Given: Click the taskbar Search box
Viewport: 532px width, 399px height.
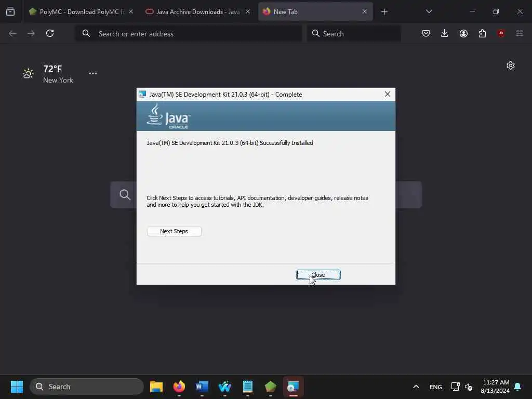Looking at the screenshot, I should pyautogui.click(x=87, y=387).
